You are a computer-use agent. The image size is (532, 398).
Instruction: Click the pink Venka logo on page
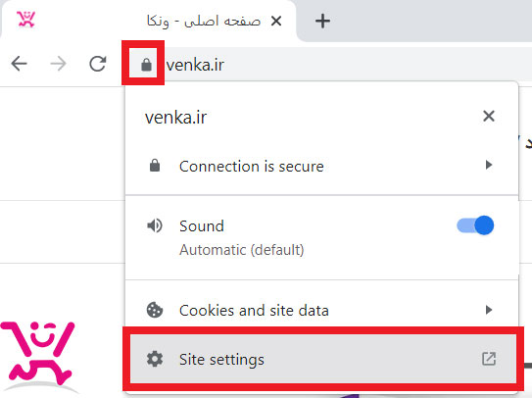click(37, 353)
